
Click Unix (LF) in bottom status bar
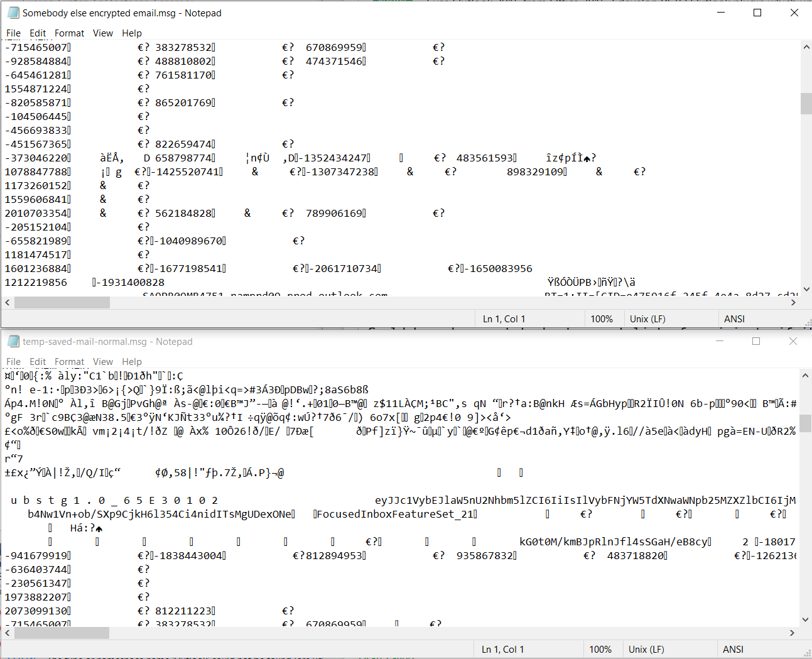tap(646, 650)
